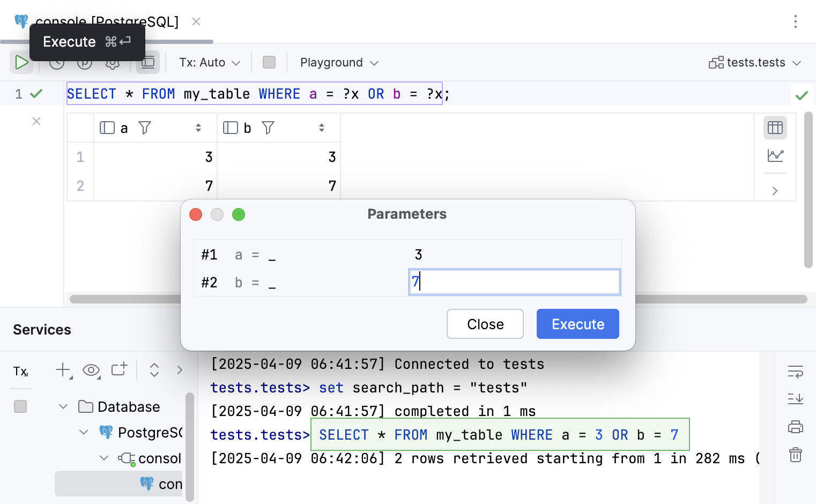This screenshot has height=504, width=816.
Task: Open the Playground dropdown
Action: pyautogui.click(x=338, y=62)
